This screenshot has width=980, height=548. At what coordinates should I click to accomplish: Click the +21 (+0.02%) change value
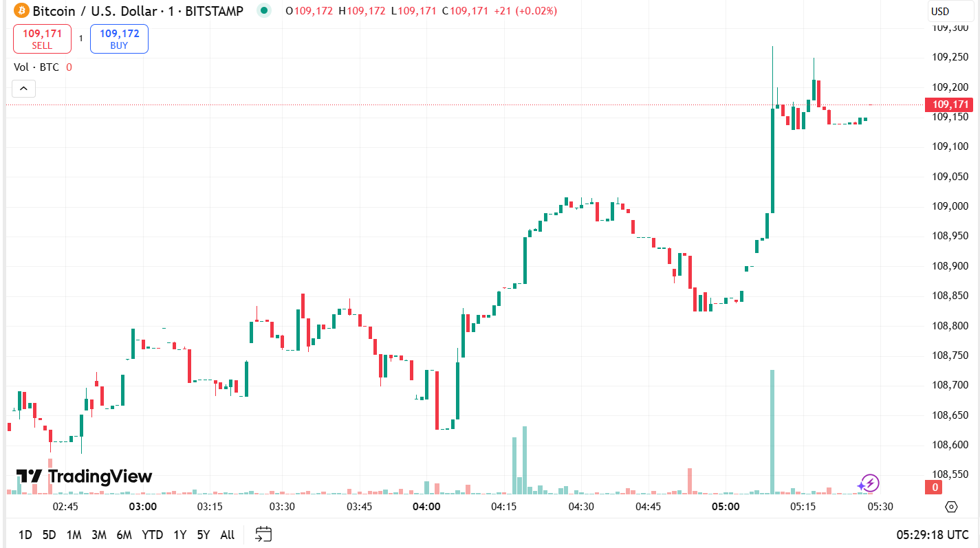pyautogui.click(x=525, y=11)
